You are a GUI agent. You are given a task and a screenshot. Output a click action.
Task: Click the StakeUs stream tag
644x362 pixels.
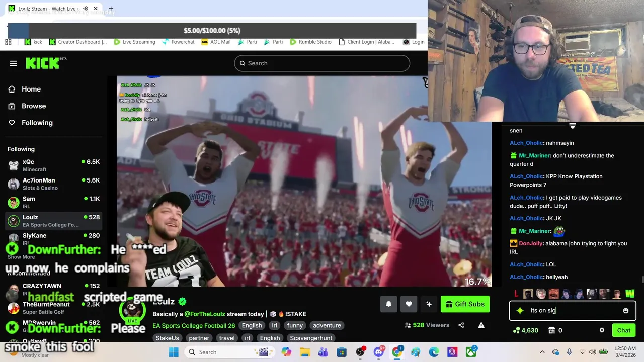[168, 338]
